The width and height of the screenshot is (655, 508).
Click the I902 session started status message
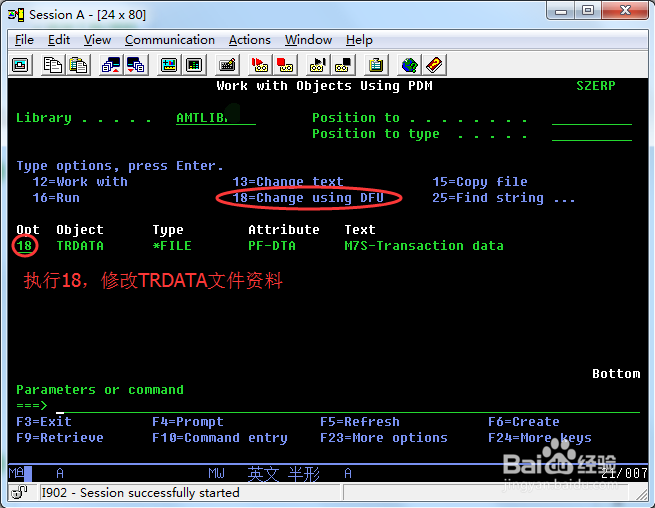coord(140,493)
